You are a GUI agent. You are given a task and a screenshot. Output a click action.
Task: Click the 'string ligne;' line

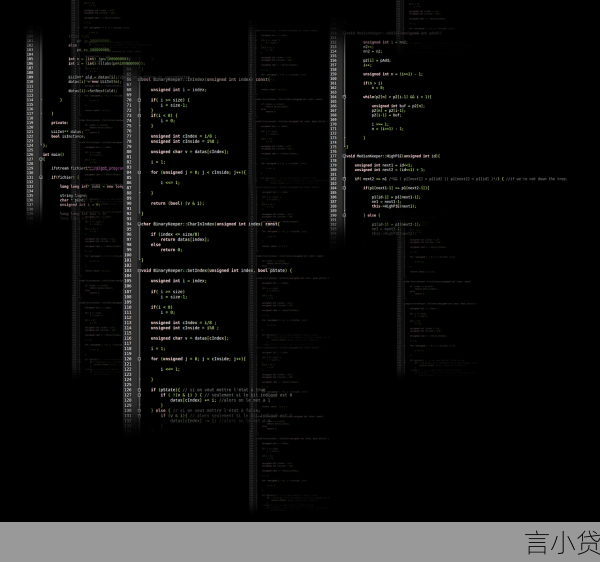point(73,195)
